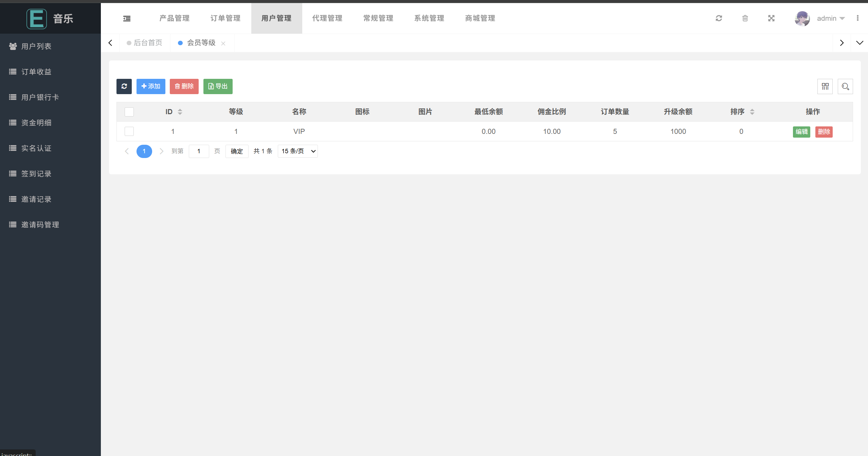Open 邀请记录 in the sidebar

[x=50, y=199]
